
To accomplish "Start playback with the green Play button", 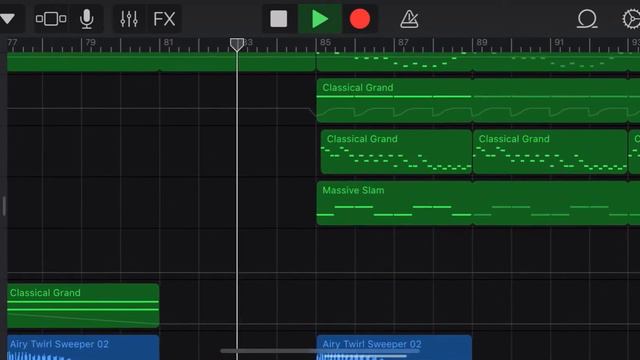I will click(320, 19).
